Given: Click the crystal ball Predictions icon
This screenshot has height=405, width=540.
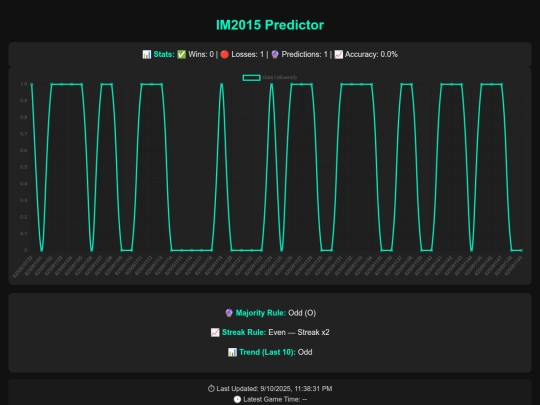Looking at the screenshot, I should [x=275, y=54].
